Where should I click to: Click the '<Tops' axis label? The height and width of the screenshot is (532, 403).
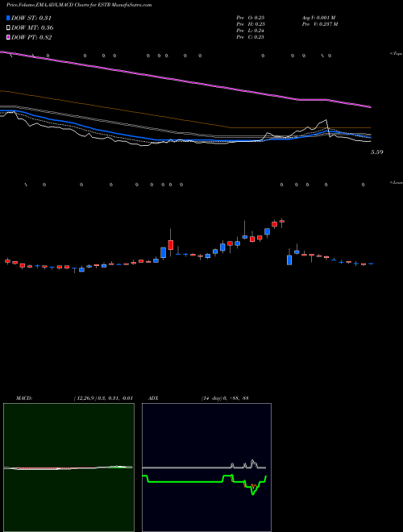(x=396, y=54)
